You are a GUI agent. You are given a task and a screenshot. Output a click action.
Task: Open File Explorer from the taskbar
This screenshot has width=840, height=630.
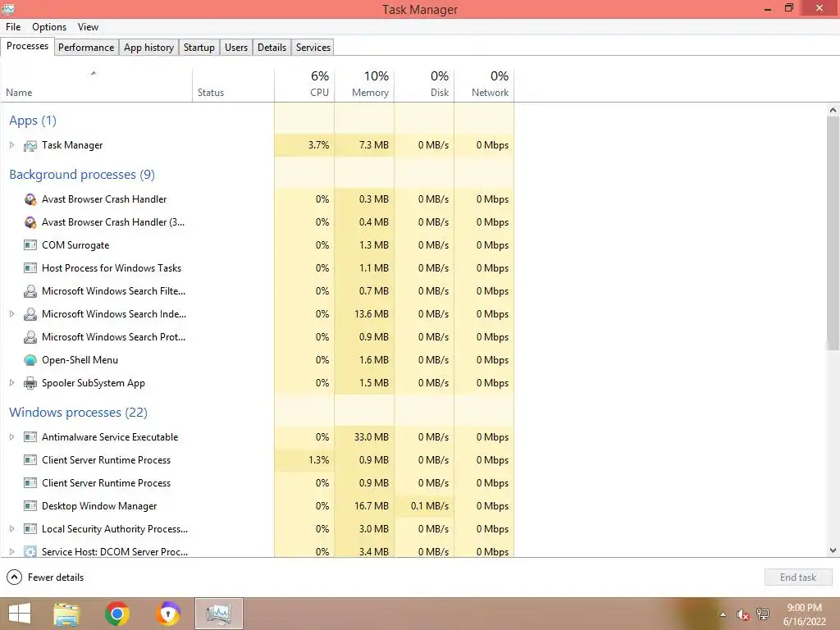66,614
